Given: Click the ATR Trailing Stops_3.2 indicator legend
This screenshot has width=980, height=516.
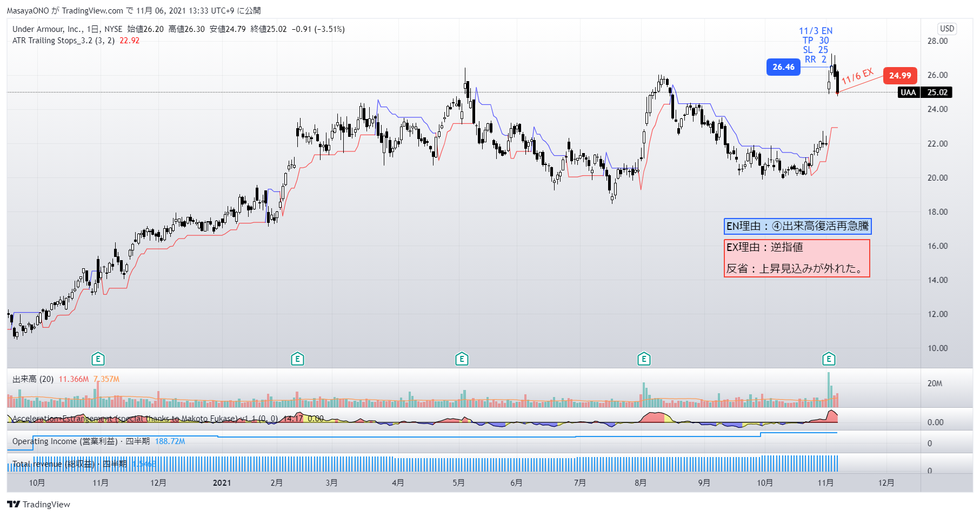Looking at the screenshot, I should point(63,41).
